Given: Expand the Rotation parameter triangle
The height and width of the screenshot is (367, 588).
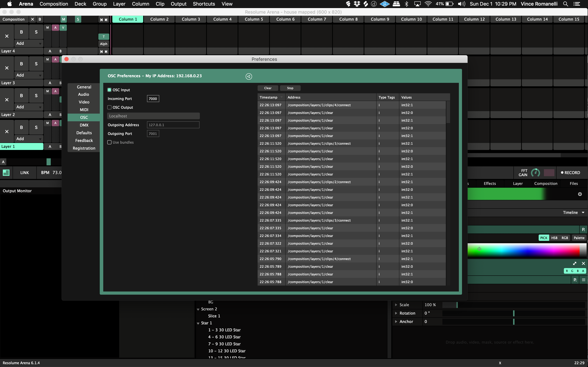Looking at the screenshot, I should pyautogui.click(x=396, y=313).
